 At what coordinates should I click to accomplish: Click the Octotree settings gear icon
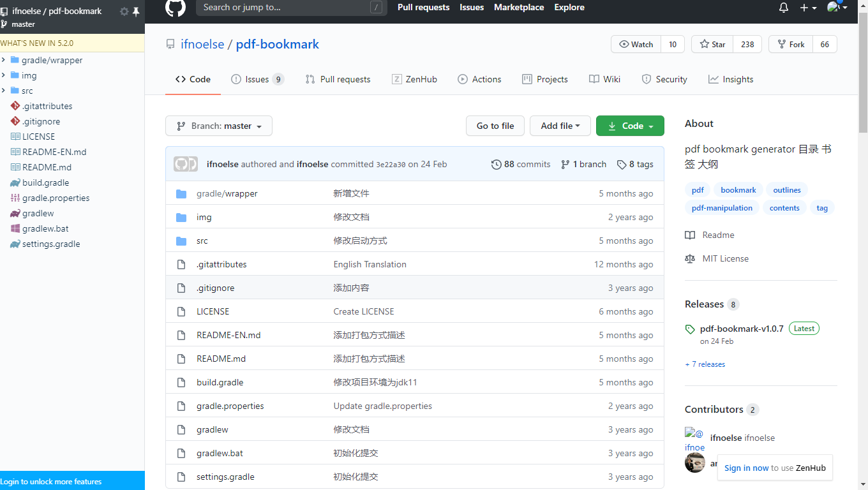pos(124,11)
